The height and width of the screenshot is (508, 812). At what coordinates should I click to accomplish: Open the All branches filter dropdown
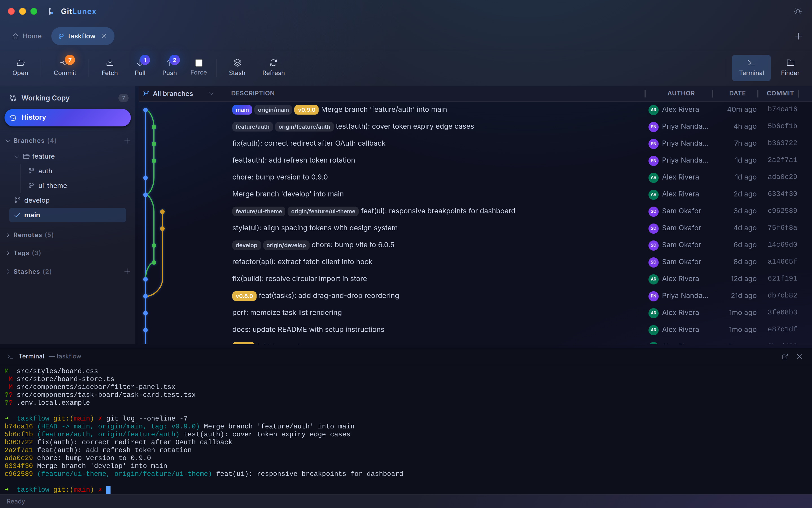coord(178,93)
